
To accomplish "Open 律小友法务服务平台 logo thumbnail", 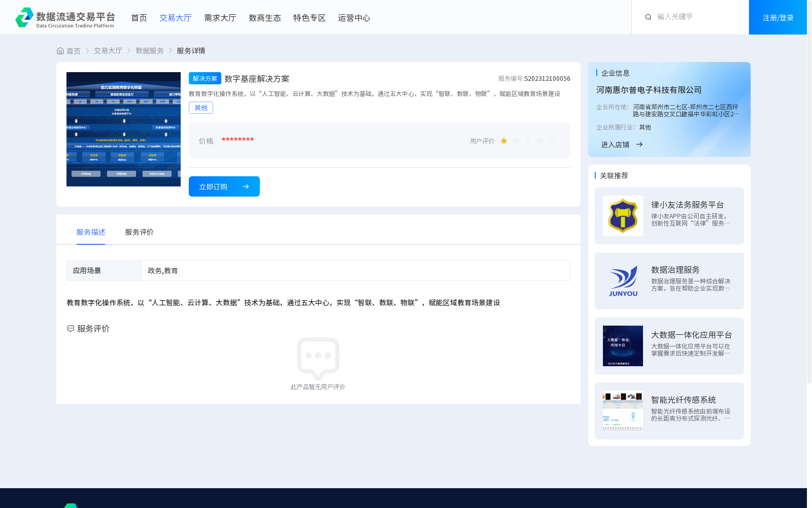I will coord(623,216).
